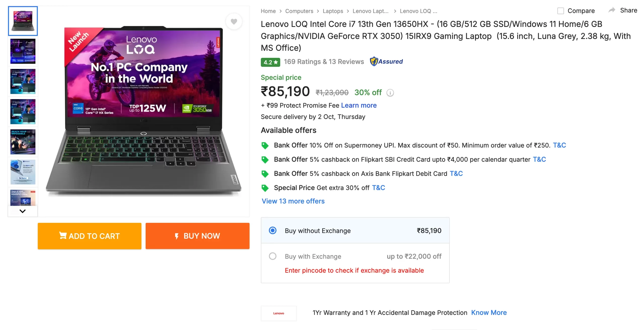Open the Home breadcrumb link

268,11
